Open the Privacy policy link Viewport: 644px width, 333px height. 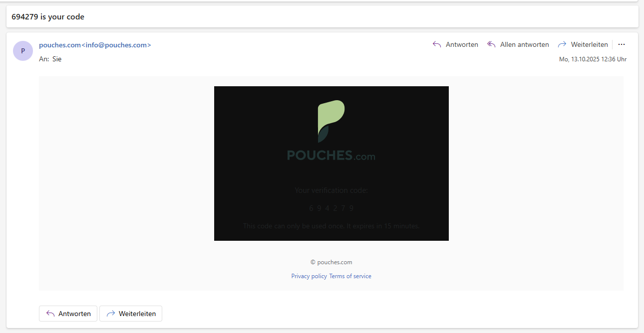coord(309,276)
